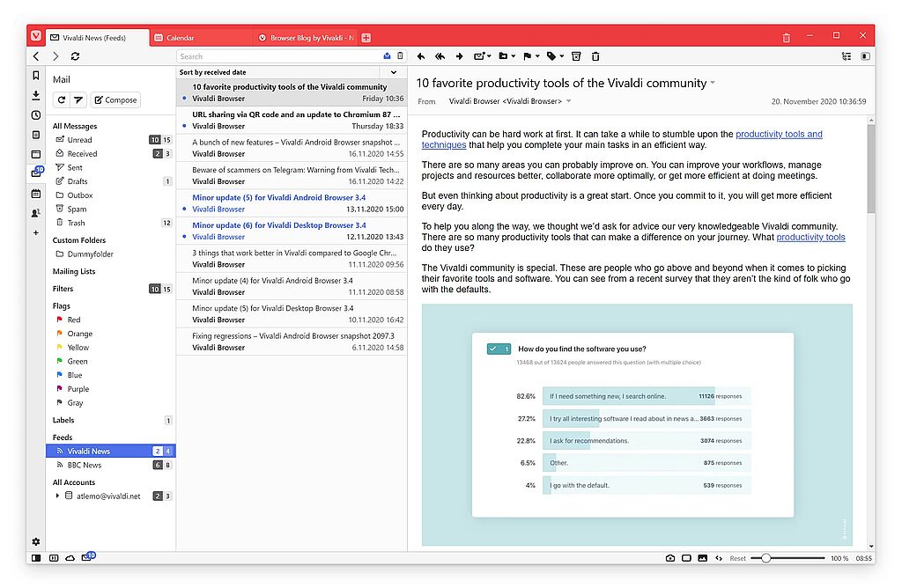Send queued mail paper-plane button

click(x=78, y=100)
